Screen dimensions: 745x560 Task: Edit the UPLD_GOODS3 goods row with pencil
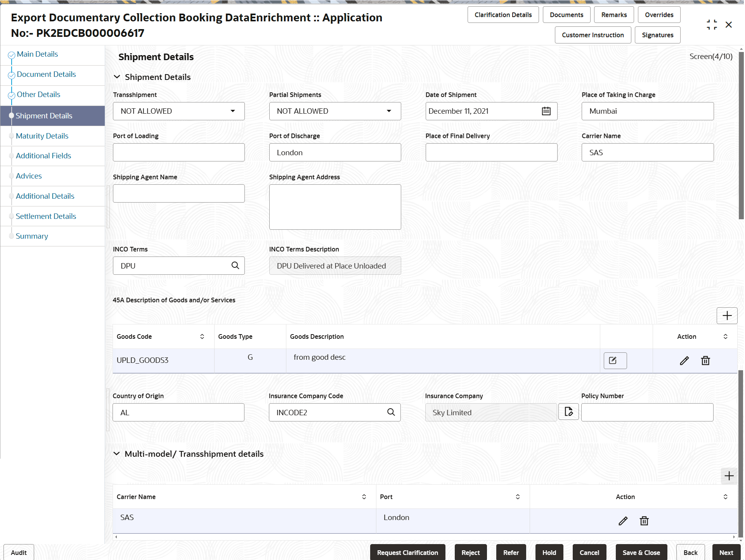(x=684, y=361)
